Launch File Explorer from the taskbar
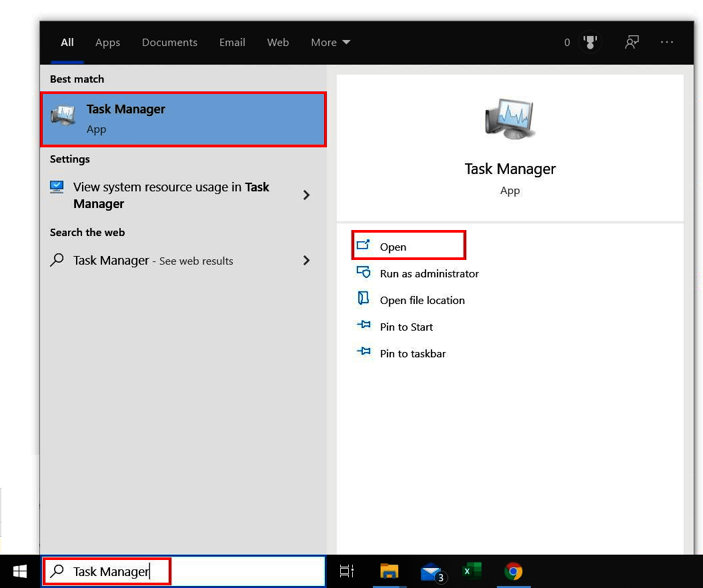 click(x=390, y=571)
